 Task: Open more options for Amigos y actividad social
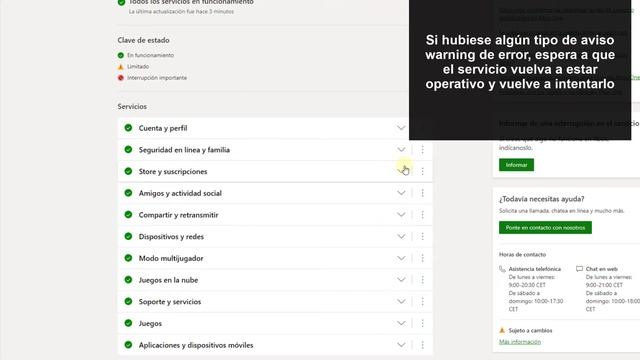point(422,193)
